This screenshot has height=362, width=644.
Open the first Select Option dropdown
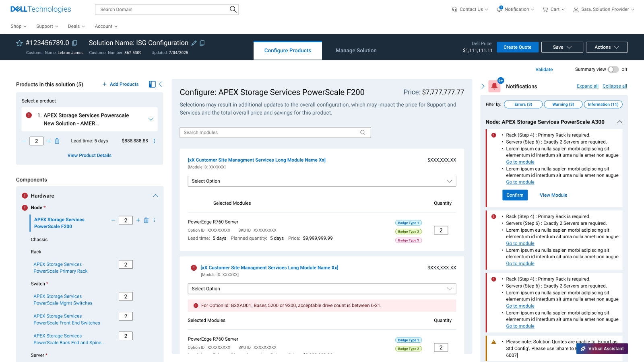point(322,181)
